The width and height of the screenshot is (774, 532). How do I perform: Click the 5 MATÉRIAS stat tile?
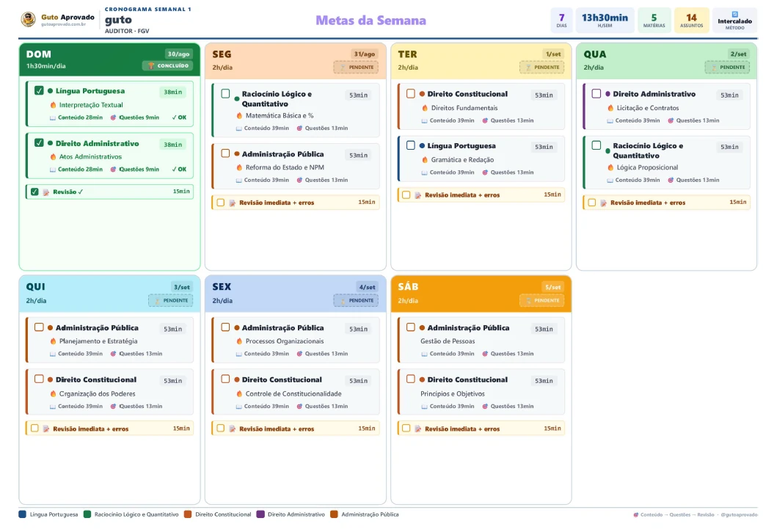click(x=654, y=21)
